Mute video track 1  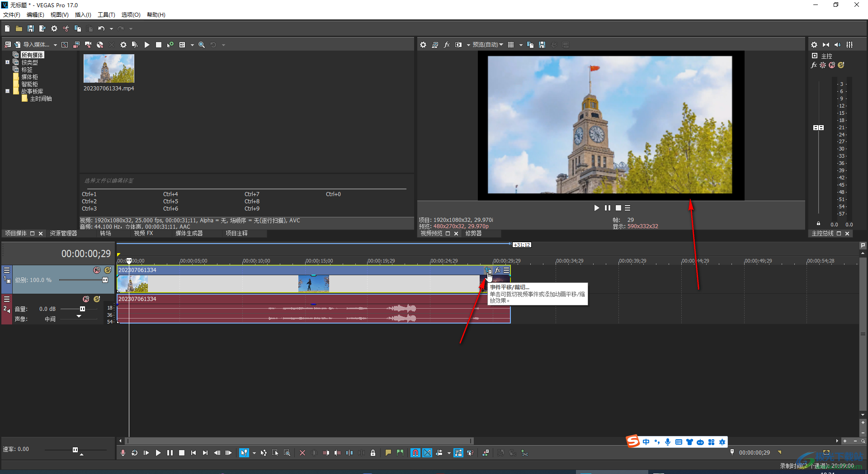[97, 270]
